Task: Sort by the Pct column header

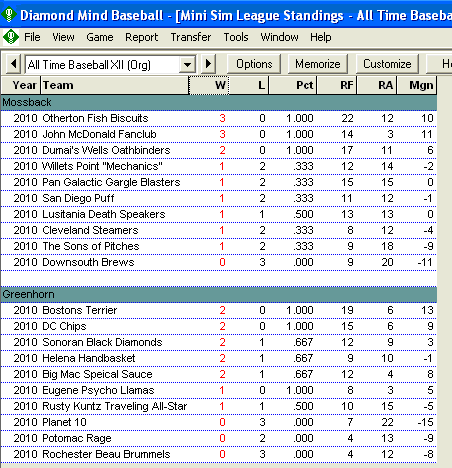Action: click(293, 85)
